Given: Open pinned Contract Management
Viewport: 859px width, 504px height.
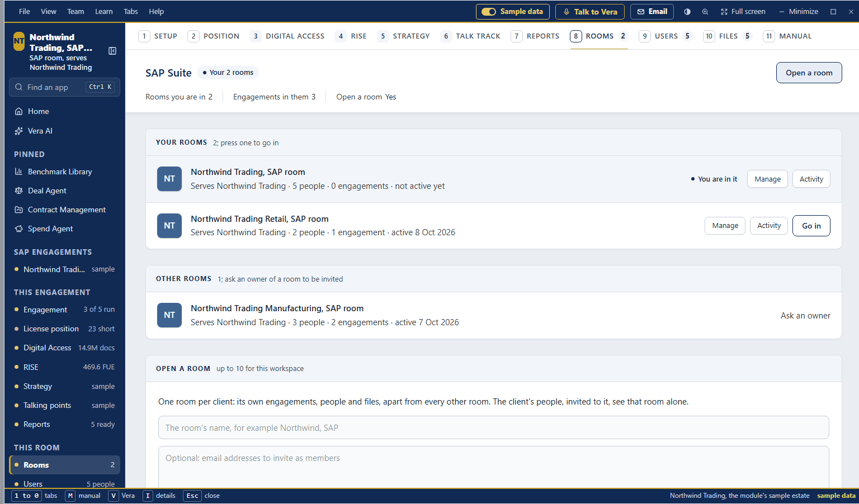Looking at the screenshot, I should 65,210.
